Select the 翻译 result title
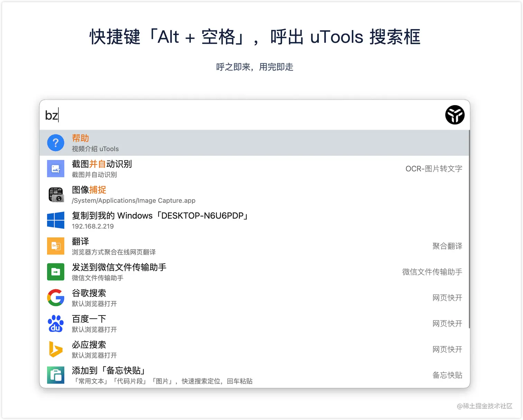 click(80, 241)
